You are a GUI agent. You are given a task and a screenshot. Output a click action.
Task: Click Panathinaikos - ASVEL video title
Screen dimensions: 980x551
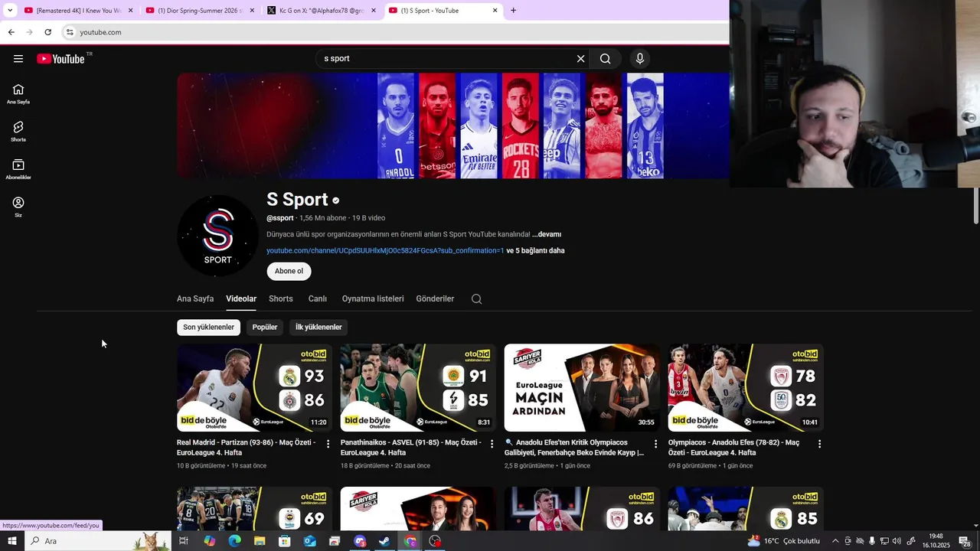coord(410,448)
